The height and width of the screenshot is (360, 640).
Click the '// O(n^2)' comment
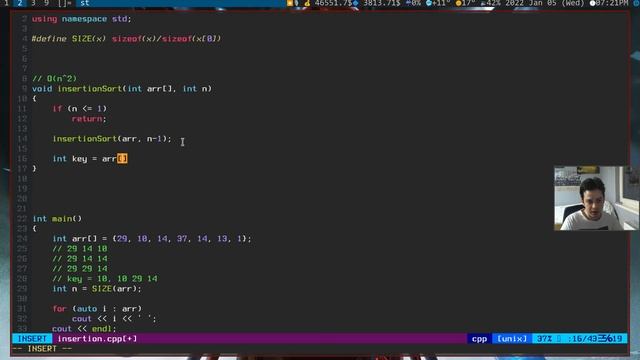(x=54, y=78)
